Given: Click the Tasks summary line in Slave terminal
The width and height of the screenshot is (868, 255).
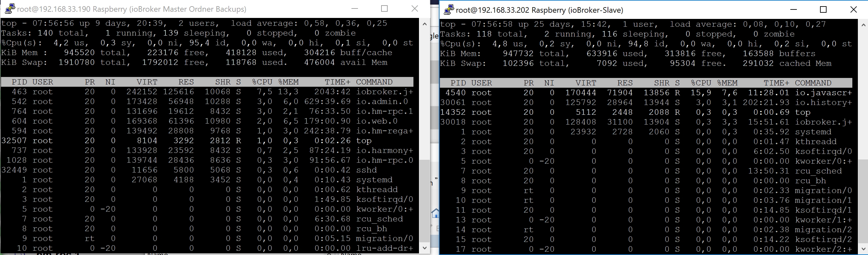Looking at the screenshot, I should pyautogui.click(x=617, y=34).
